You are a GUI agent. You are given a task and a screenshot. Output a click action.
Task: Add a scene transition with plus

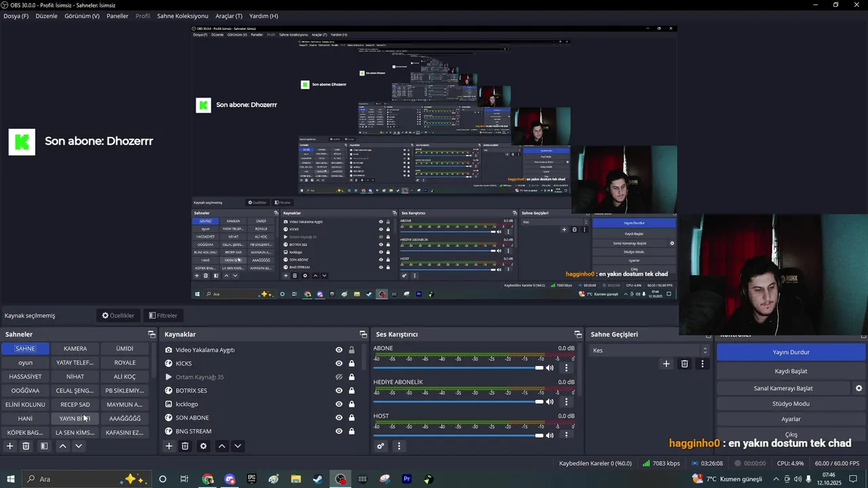coord(666,364)
